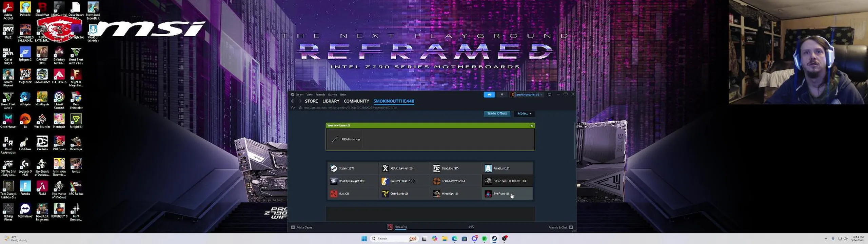Click the Steam page scrollbar

575,141
